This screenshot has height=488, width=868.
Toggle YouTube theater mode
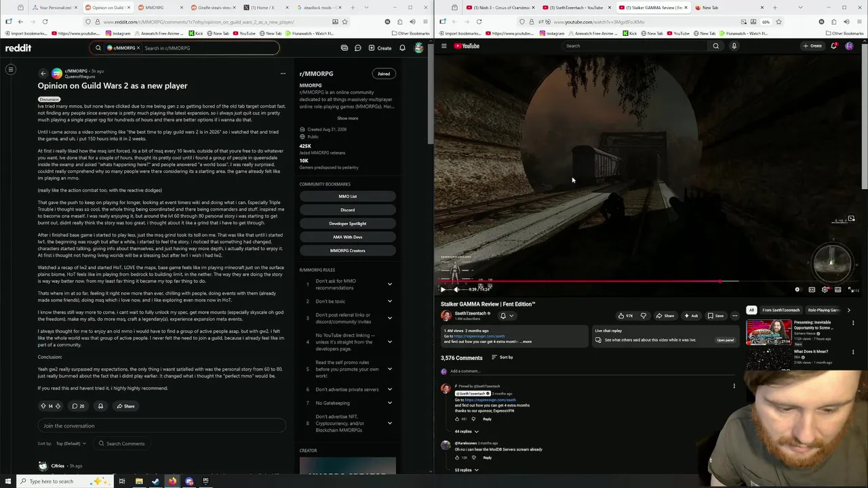838,289
